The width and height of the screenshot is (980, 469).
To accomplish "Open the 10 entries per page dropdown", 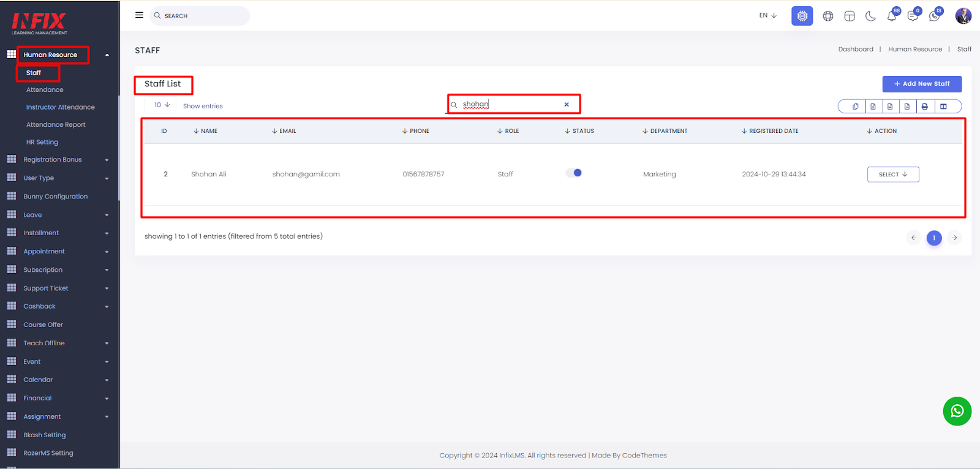I will [162, 105].
